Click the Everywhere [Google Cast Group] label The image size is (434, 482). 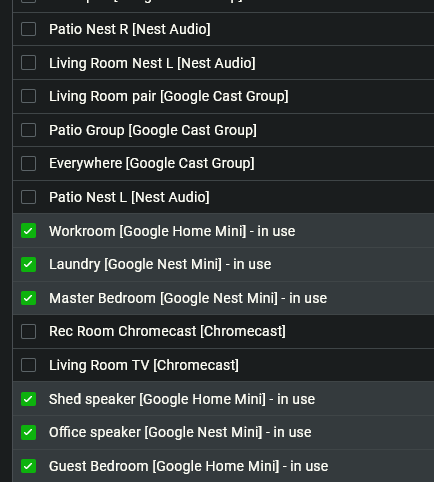(x=152, y=163)
